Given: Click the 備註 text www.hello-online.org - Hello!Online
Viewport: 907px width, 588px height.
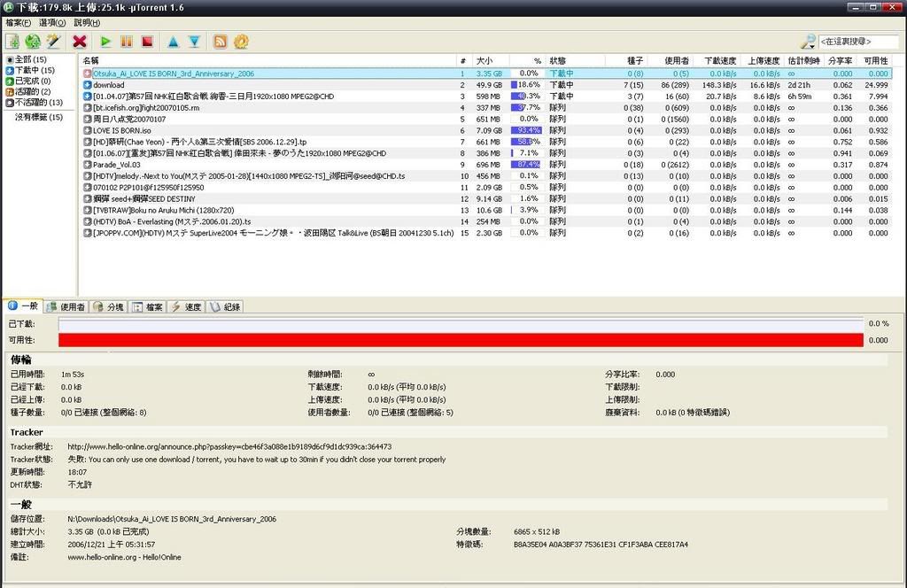Looking at the screenshot, I should coord(124,557).
